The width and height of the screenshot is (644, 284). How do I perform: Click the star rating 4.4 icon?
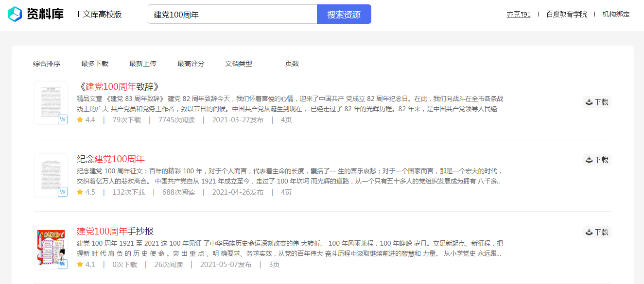pyautogui.click(x=80, y=119)
